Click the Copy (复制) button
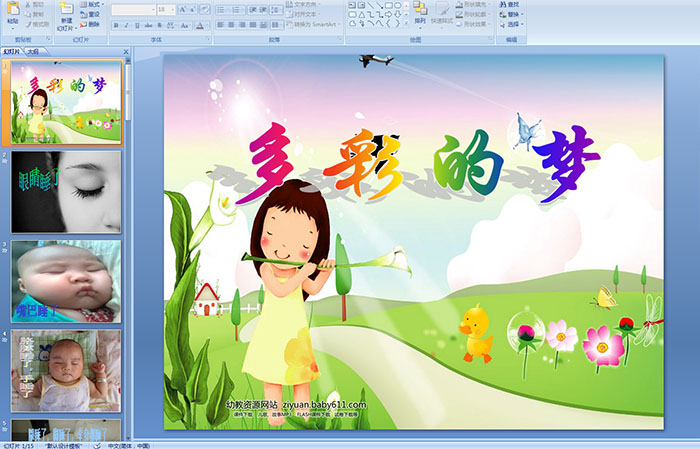The width and height of the screenshot is (700, 449). (x=34, y=14)
